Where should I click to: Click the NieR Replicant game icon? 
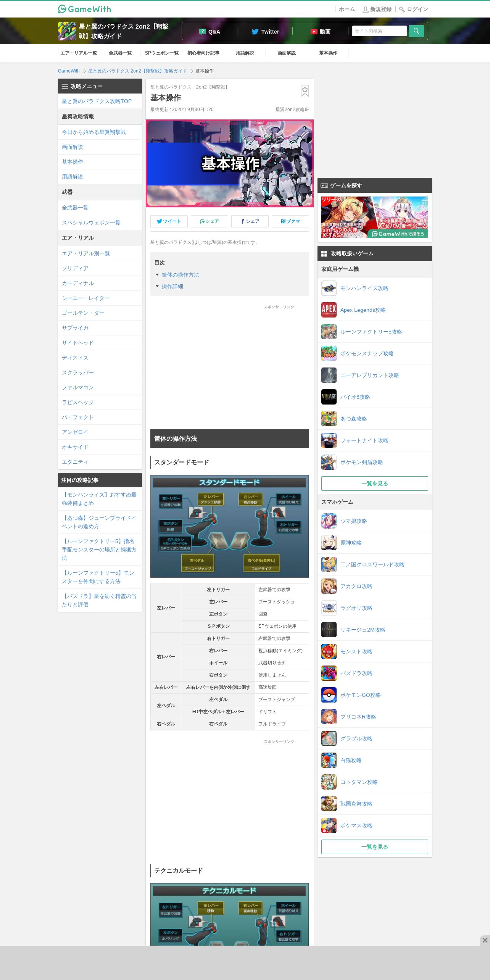click(329, 375)
